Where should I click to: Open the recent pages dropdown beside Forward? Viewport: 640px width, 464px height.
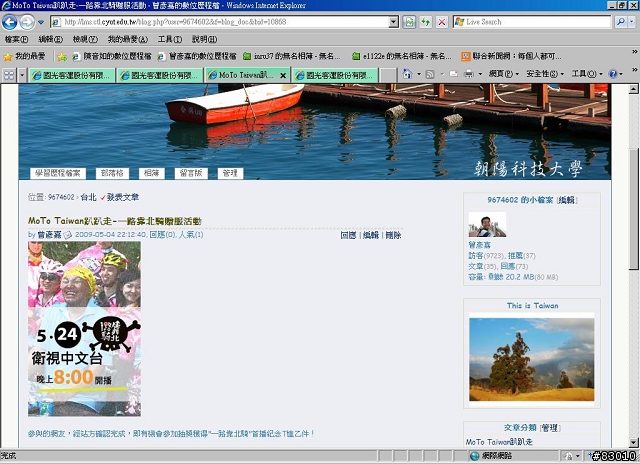click(x=41, y=22)
